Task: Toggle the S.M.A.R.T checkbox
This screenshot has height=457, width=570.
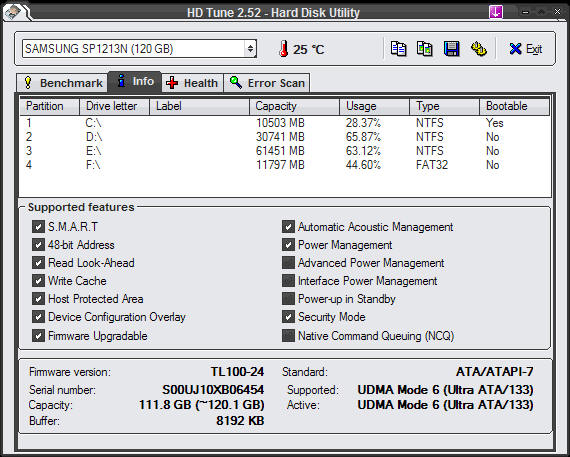Action: 38,227
